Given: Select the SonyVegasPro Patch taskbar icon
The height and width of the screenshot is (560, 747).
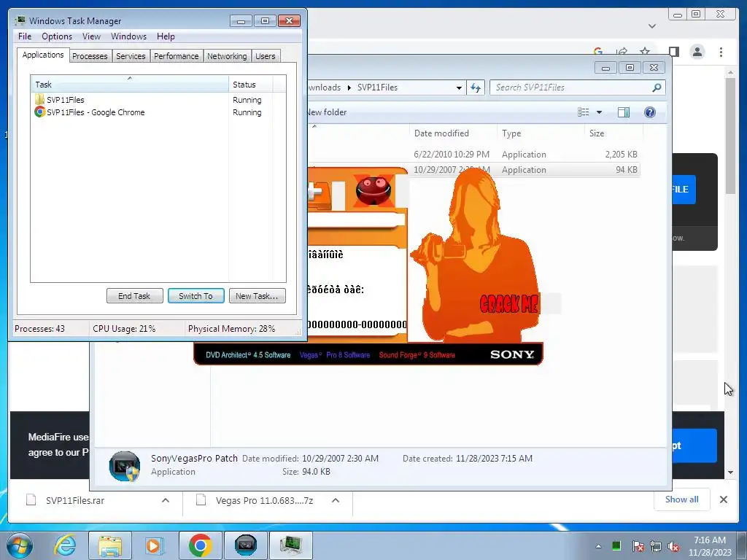Looking at the screenshot, I should coord(245,545).
